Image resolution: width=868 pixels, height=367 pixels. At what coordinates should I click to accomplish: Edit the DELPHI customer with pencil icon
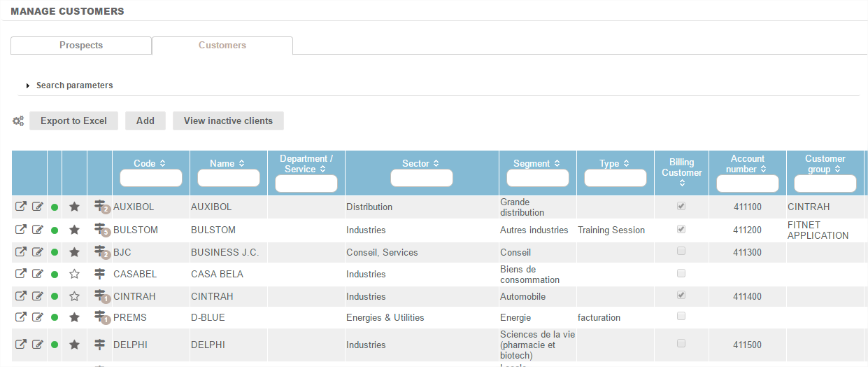coord(38,345)
